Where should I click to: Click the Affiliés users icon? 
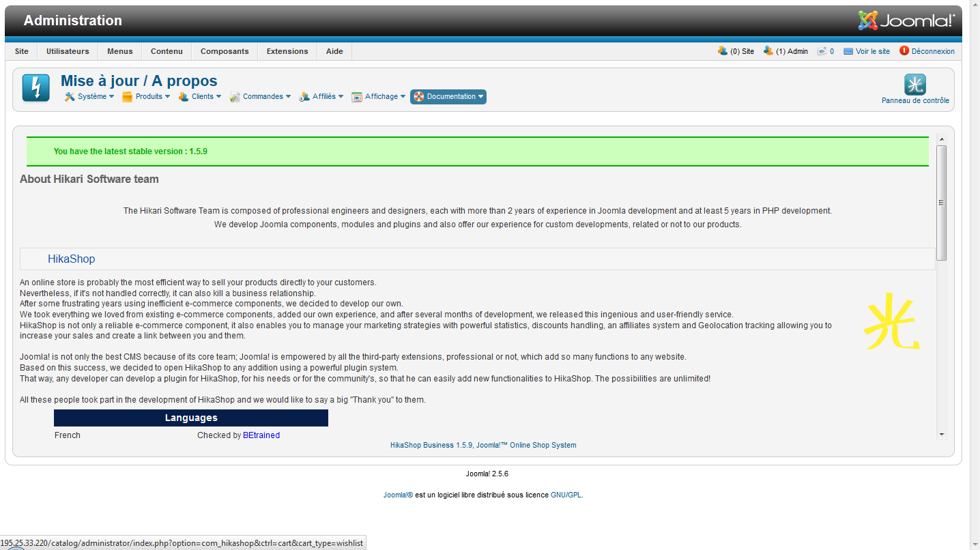click(x=304, y=97)
